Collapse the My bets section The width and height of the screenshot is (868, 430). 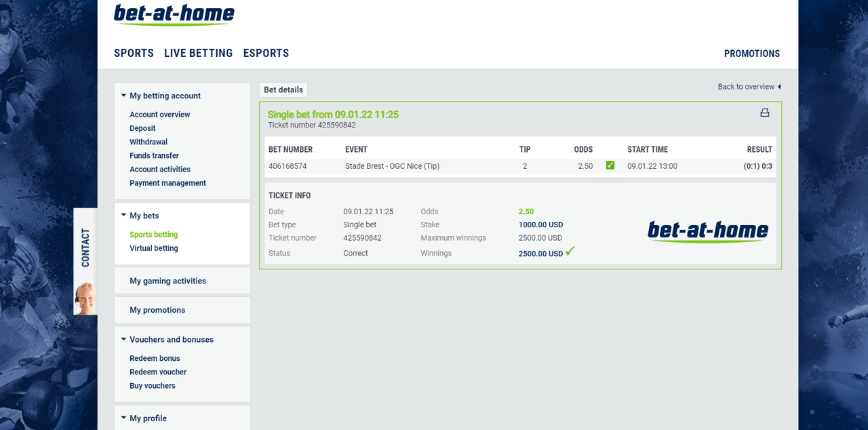click(123, 216)
